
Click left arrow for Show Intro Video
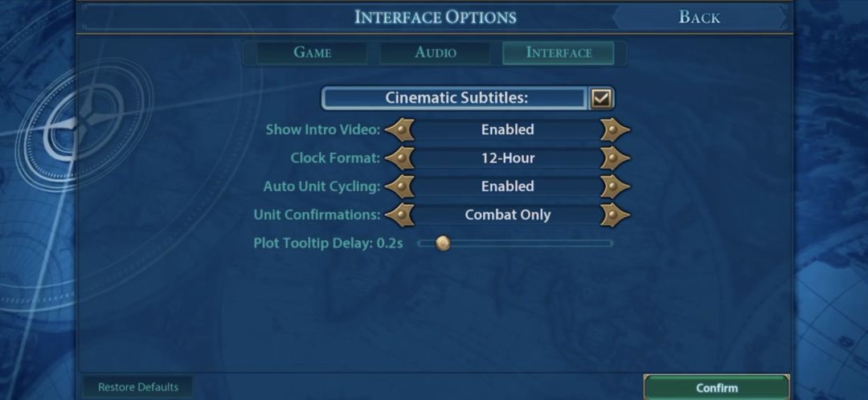pos(399,129)
